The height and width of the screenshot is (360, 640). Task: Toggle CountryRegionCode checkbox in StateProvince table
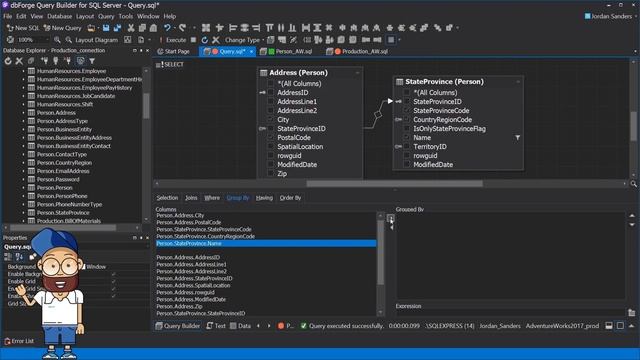click(407, 120)
